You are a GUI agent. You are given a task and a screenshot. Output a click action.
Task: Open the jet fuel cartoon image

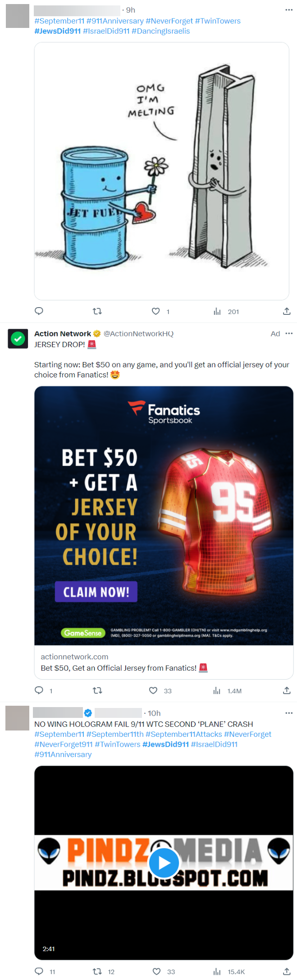click(162, 171)
